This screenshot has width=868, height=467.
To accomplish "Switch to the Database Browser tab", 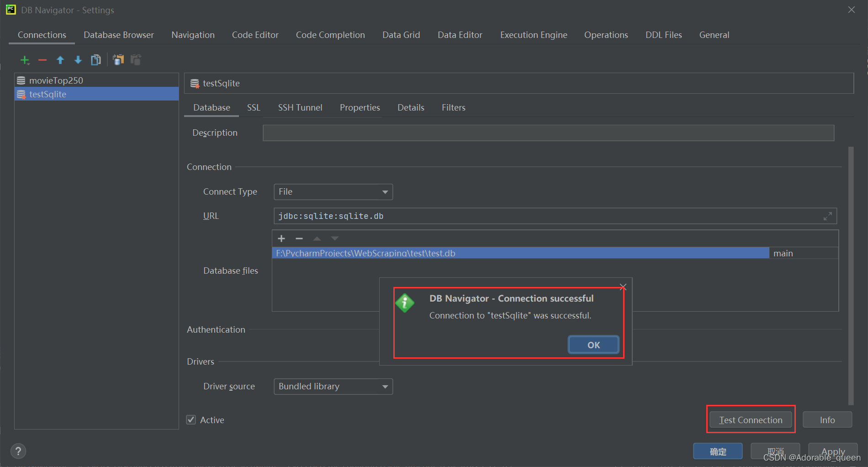I will coord(119,35).
